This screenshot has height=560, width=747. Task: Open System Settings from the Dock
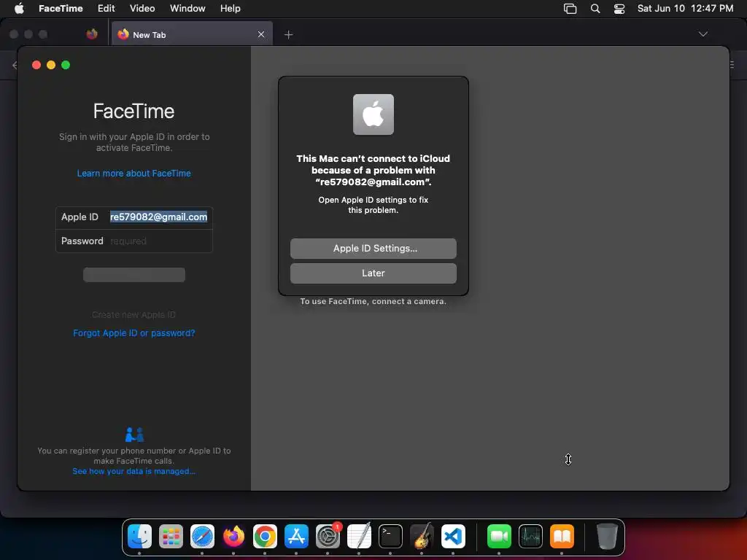(328, 537)
